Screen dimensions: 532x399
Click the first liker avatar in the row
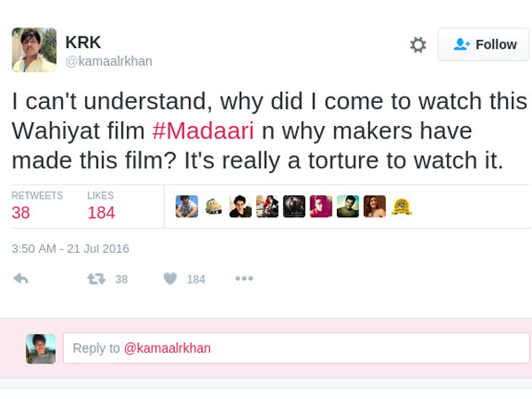coord(186,207)
